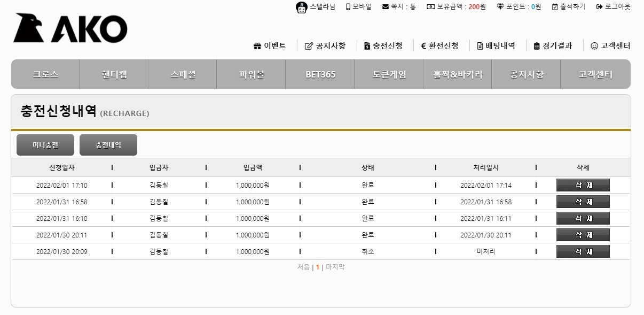Open 배팅내역 with the document icon
Image resolution: width=644 pixels, height=315 pixels.
(x=496, y=46)
